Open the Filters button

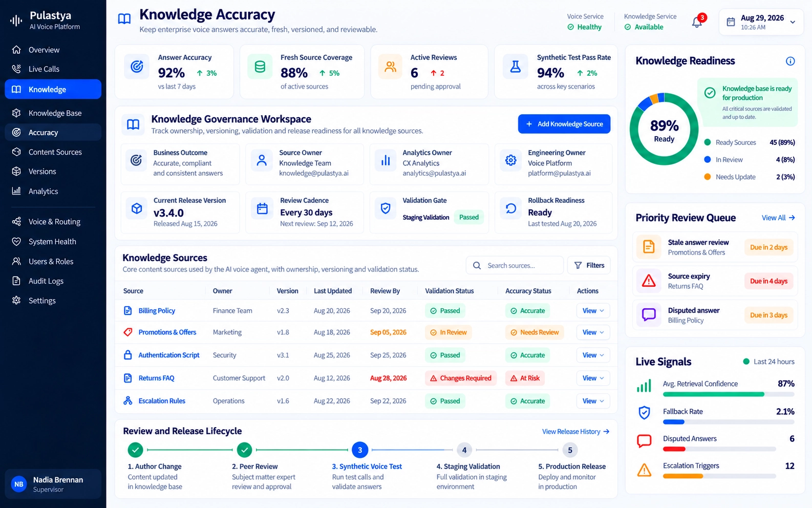[589, 265]
